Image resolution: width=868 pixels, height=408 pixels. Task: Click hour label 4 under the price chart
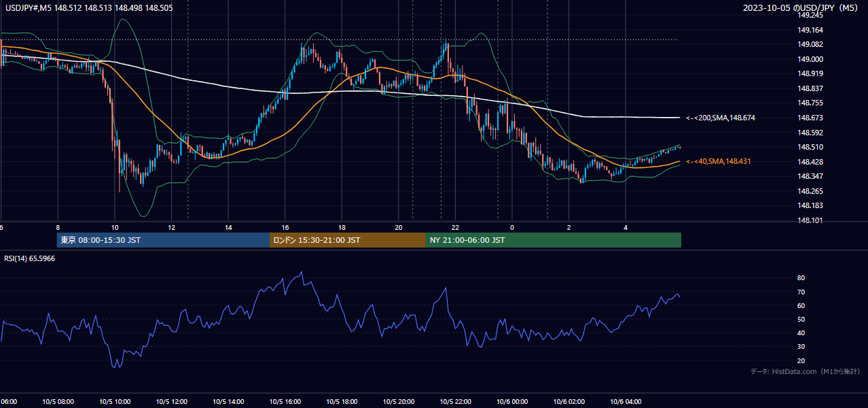pos(626,227)
